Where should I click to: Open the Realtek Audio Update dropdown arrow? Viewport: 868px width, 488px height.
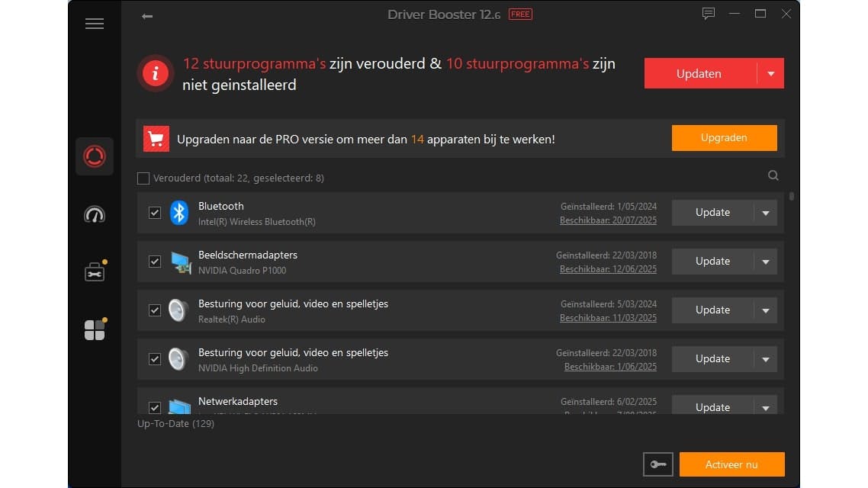click(x=766, y=310)
